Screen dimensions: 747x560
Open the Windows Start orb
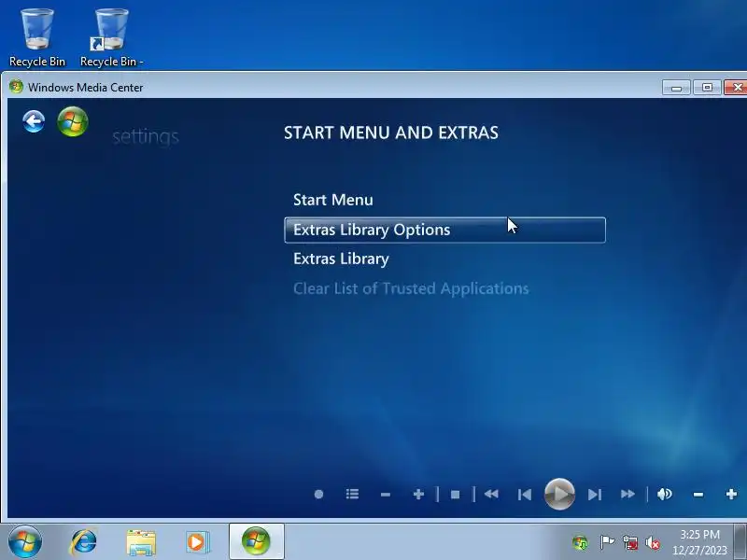[25, 541]
